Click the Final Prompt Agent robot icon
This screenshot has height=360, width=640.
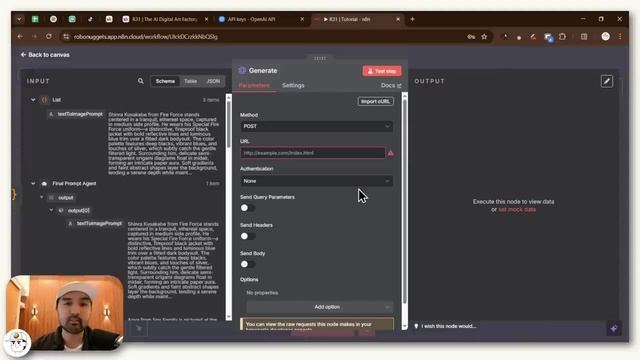pyautogui.click(x=44, y=184)
